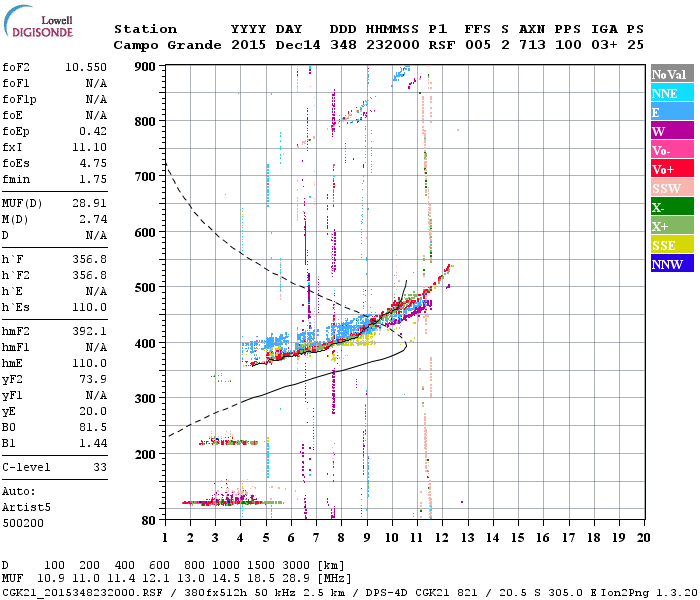Viewport: 700px width, 600px height.
Task: Click the RSF program value
Action: point(442,45)
